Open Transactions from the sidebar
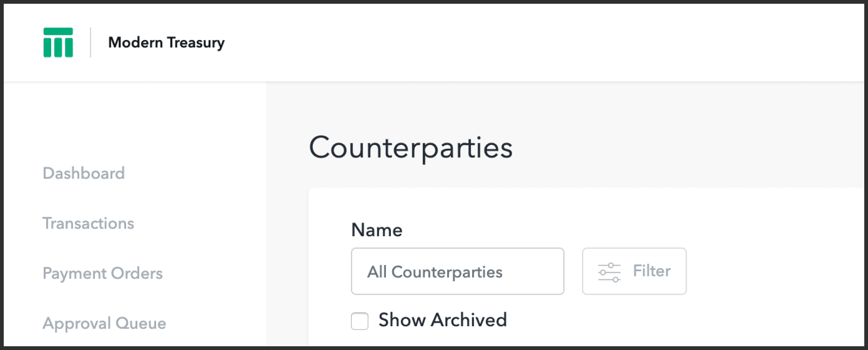This screenshot has height=350, width=868. coord(88,223)
